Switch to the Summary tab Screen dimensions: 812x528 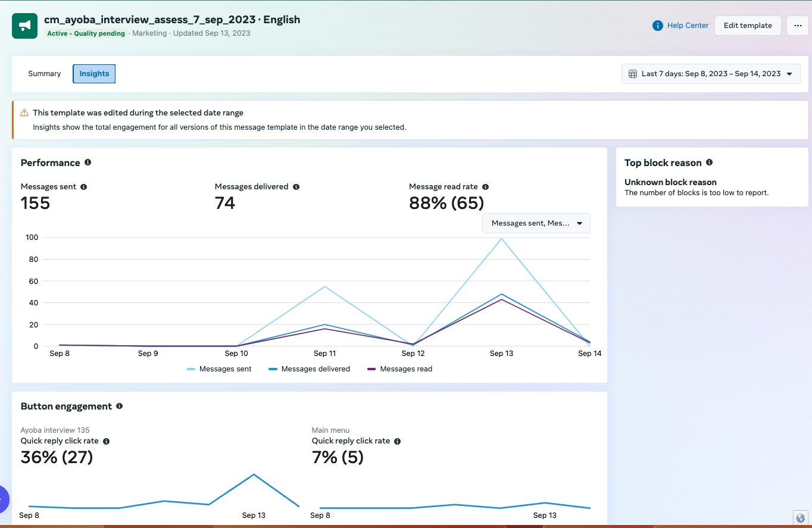click(44, 73)
